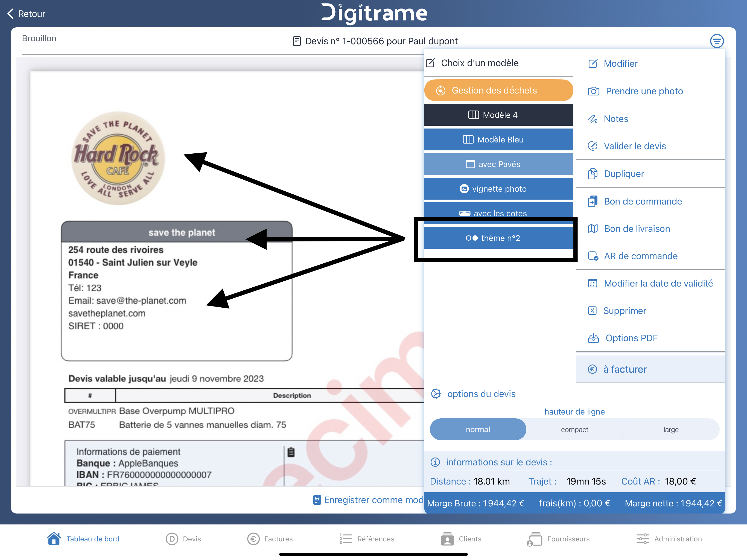The image size is (747, 560).
Task: Click the Bon de livraison map icon
Action: tap(593, 229)
